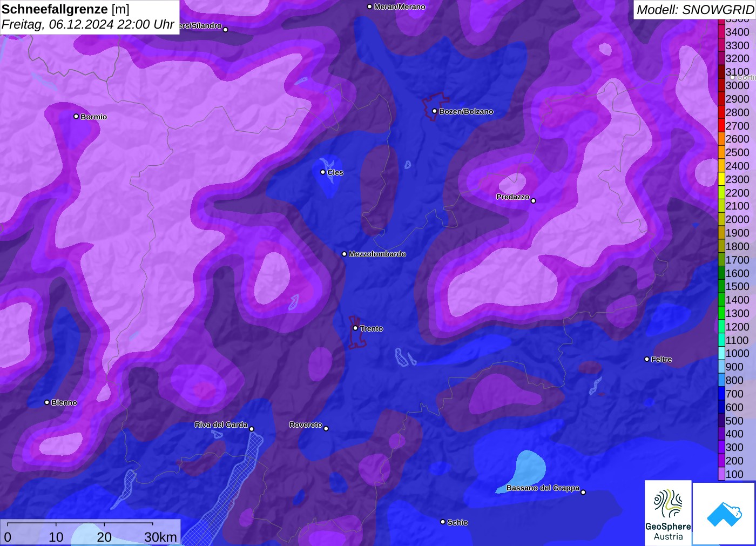Click the '20' scale bar tick label
This screenshot has height=546, width=756.
104,537
